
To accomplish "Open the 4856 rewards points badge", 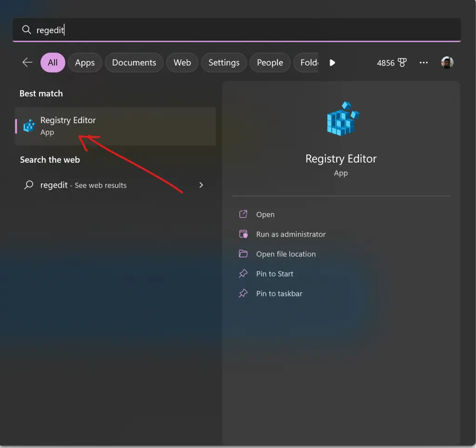I will 391,63.
